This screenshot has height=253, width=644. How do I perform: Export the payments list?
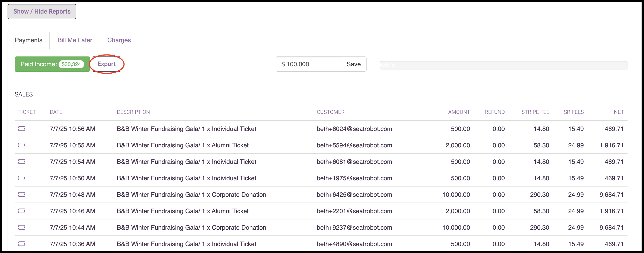[x=106, y=64]
